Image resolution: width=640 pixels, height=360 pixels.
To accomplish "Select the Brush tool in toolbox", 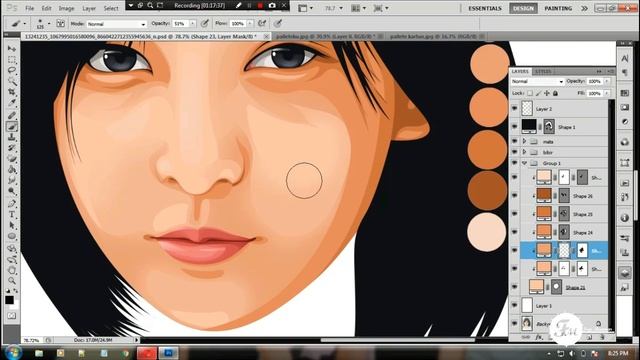I will pos(12,127).
